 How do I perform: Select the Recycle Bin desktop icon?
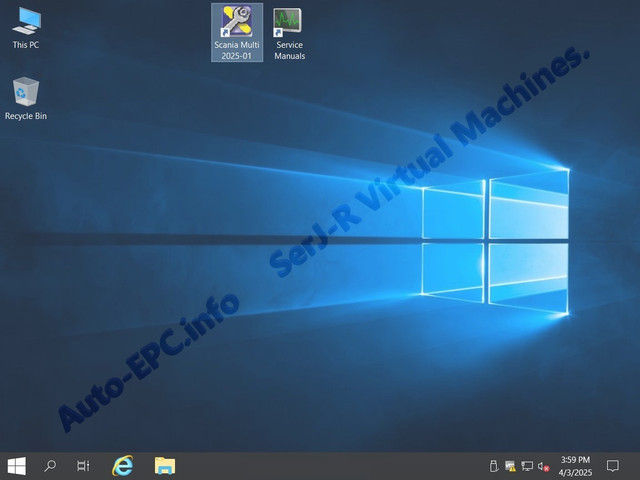(26, 98)
